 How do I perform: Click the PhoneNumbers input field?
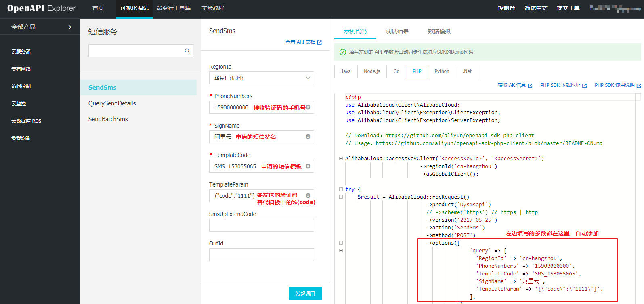click(262, 107)
